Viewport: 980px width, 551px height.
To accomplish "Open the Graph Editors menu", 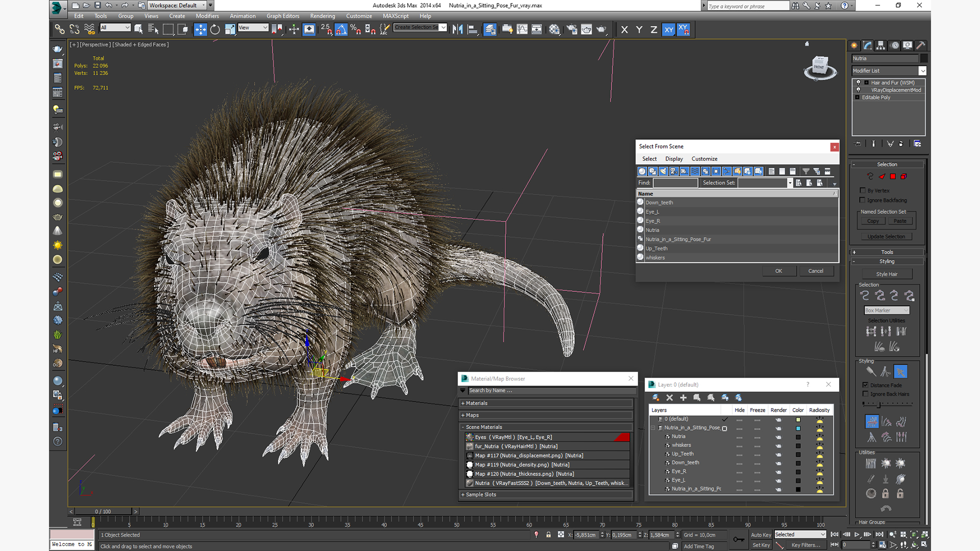I will [x=283, y=16].
